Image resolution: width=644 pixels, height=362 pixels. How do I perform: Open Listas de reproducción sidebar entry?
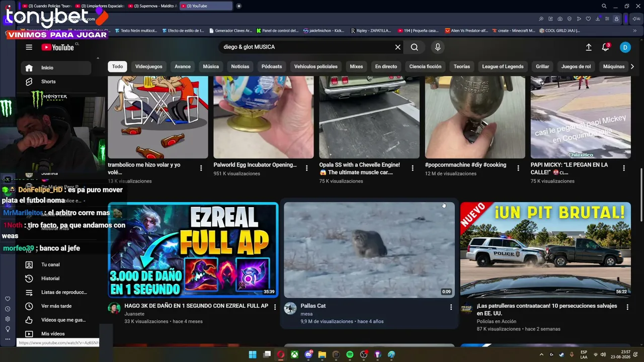coord(56,292)
